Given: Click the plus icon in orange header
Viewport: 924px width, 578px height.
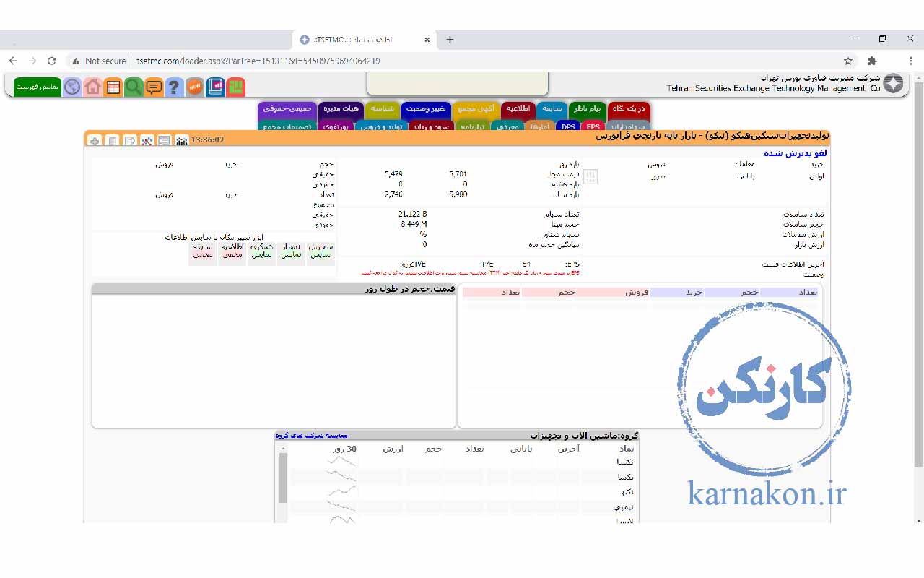Looking at the screenshot, I should click(95, 140).
